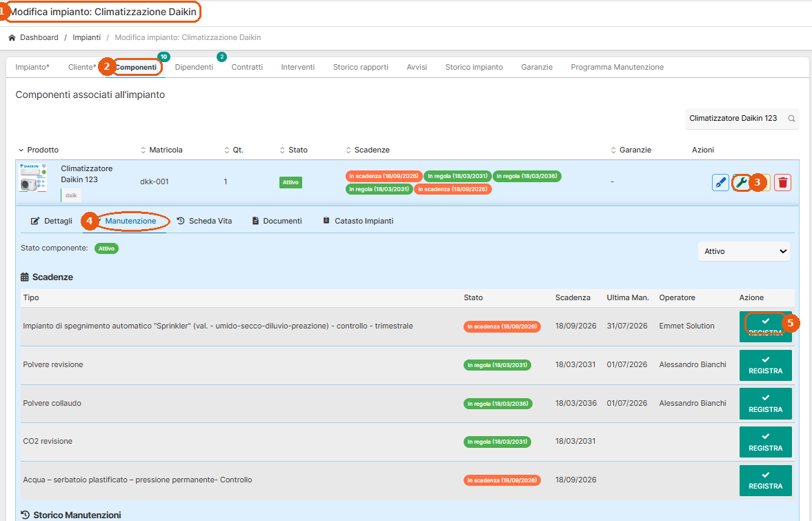Open the Scheda Vita sub-tab
Image resolution: width=812 pixels, height=521 pixels.
point(204,221)
